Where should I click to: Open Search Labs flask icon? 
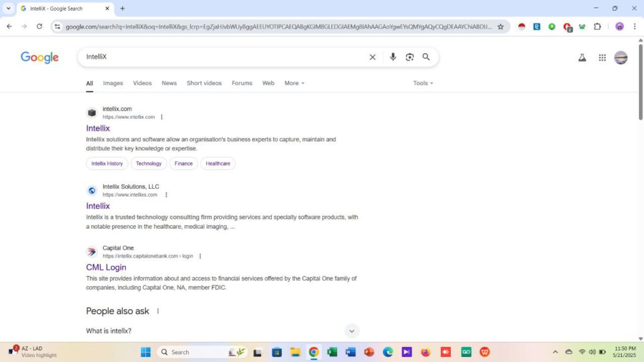pos(582,57)
